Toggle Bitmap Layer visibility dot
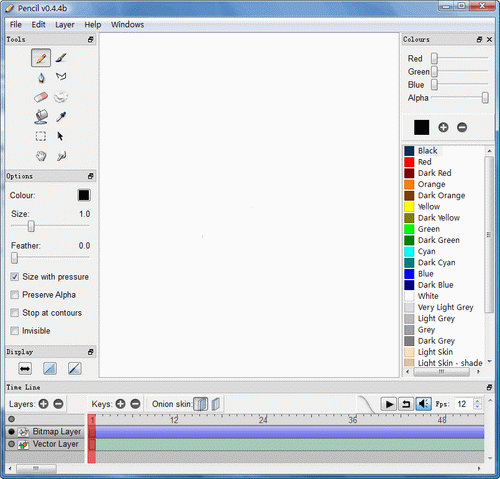The image size is (500, 479). [x=11, y=432]
